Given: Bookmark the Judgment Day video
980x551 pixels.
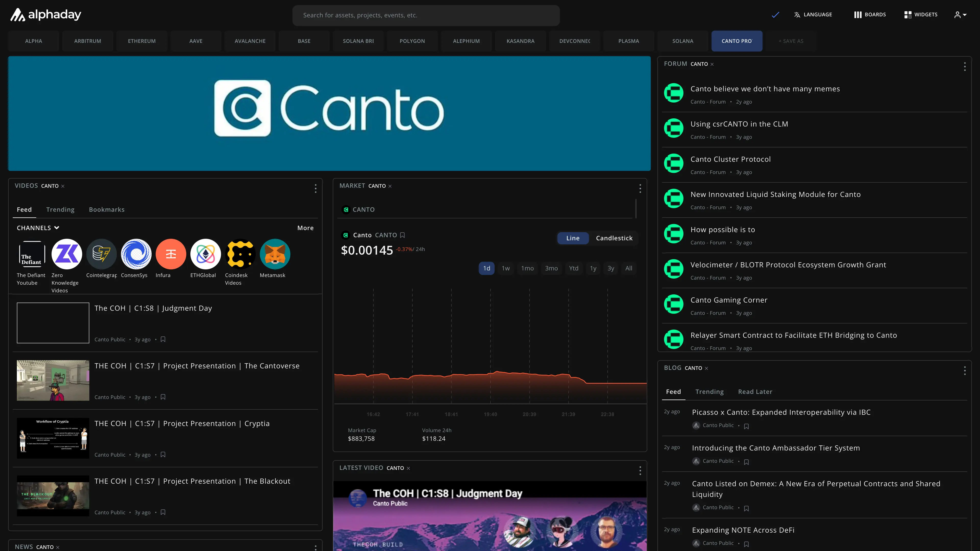Looking at the screenshot, I should [163, 339].
